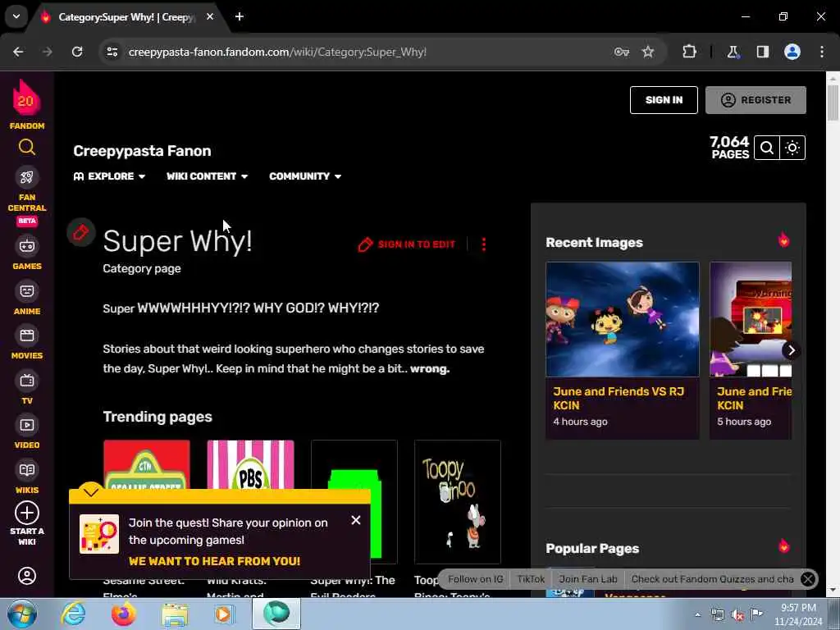Dismiss the bottom banner with X icon
The image size is (840, 630).
coord(808,579)
